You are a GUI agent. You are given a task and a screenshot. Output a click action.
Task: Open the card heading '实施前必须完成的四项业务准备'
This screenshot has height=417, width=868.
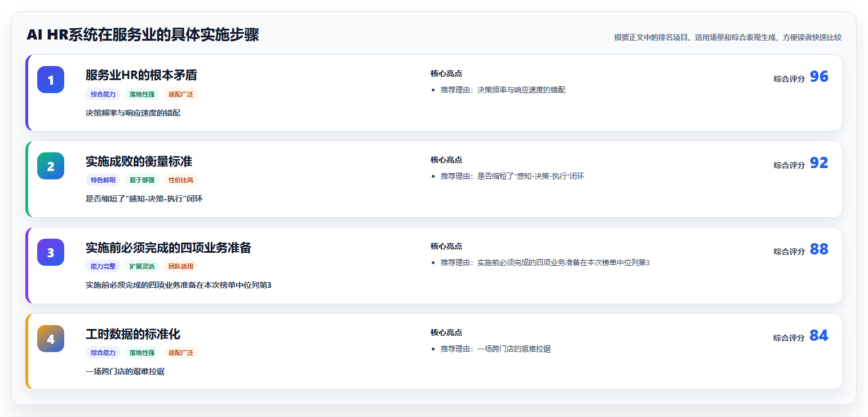click(169, 248)
